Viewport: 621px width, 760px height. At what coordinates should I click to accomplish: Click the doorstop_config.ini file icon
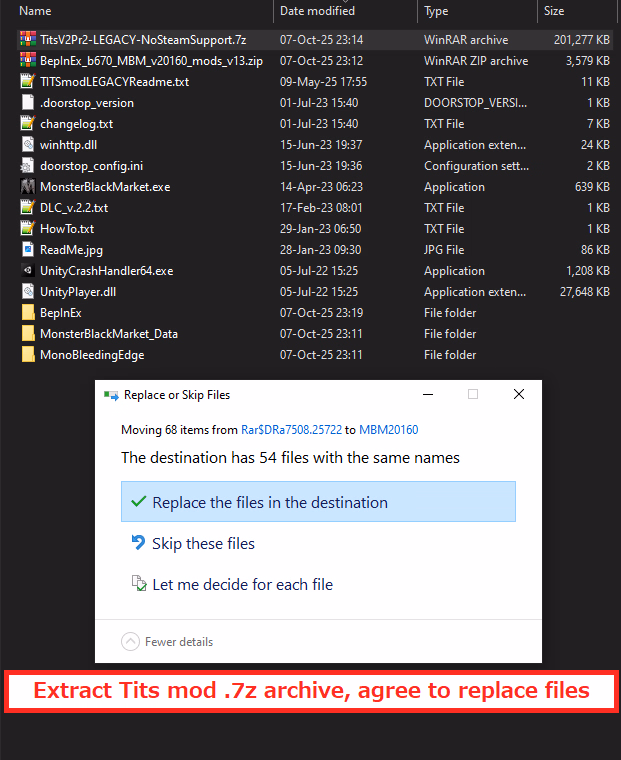click(28, 166)
